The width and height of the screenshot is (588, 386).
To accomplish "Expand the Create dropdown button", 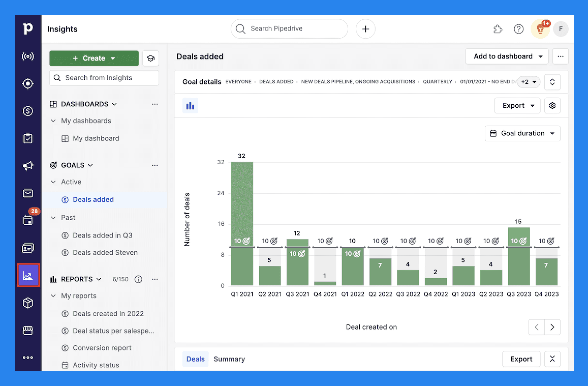I will click(x=94, y=58).
